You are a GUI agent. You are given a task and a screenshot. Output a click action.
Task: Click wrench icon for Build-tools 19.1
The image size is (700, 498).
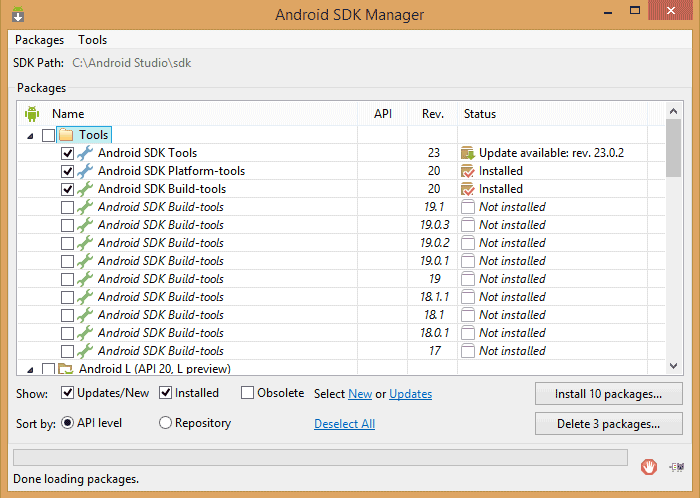[x=85, y=207]
